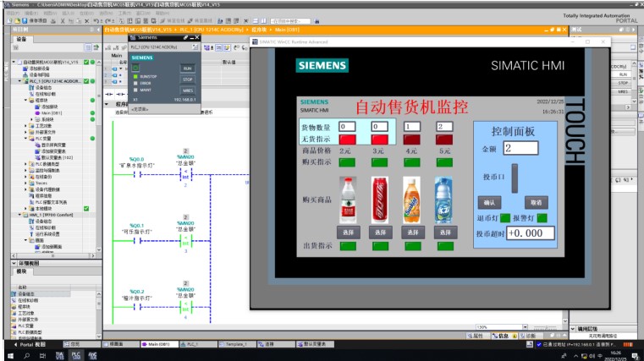Collapse the PLC变量 folder in tree
The image size is (644, 361).
pyautogui.click(x=25, y=139)
